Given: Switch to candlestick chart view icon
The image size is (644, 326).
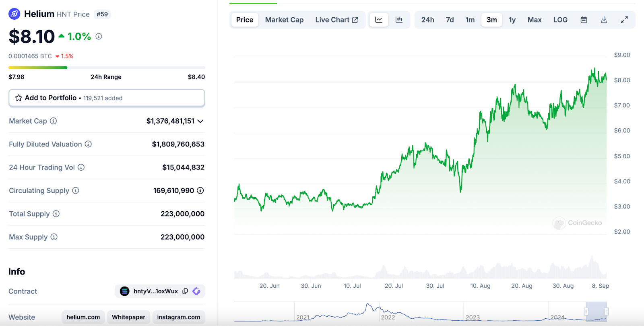Looking at the screenshot, I should [399, 20].
